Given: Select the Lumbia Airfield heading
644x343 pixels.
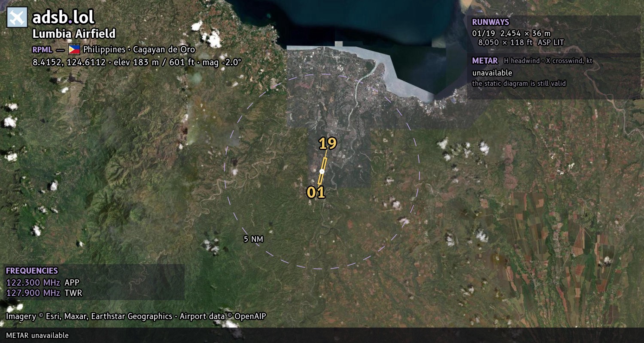Looking at the screenshot, I should 74,34.
